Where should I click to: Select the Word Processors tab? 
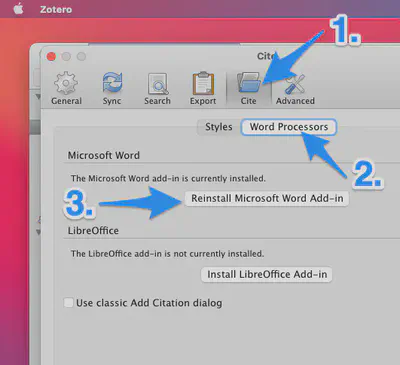[289, 127]
